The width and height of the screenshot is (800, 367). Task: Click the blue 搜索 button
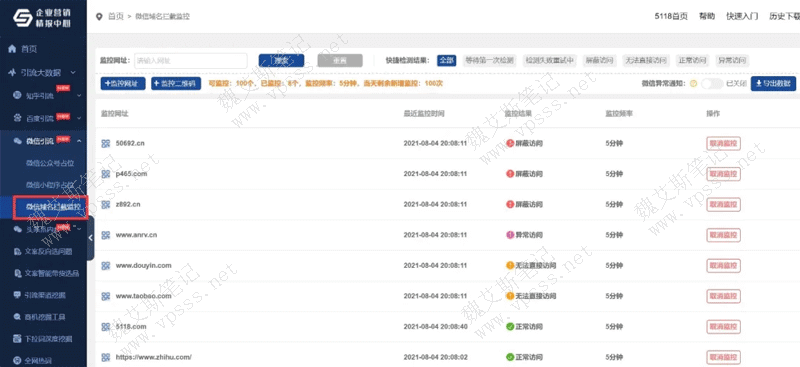(x=281, y=61)
